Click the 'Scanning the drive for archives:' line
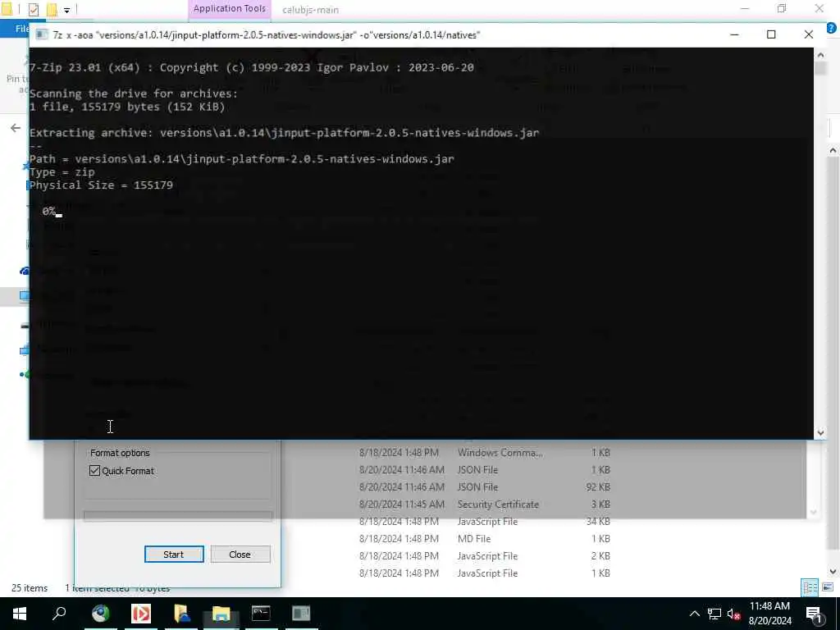Image resolution: width=840 pixels, height=630 pixels. click(x=134, y=94)
